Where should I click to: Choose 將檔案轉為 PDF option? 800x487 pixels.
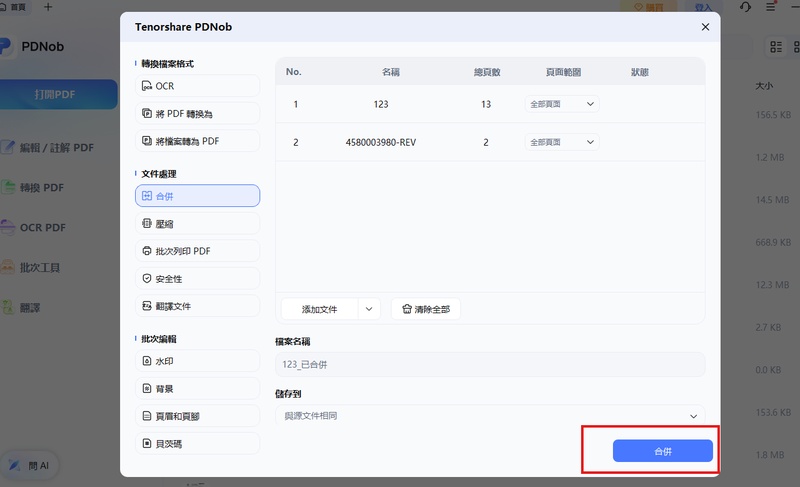click(197, 141)
